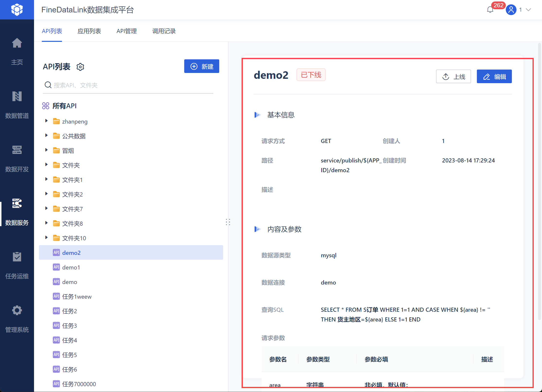Screen dimensions: 542x392
Task: Click the 基本信息 section triangle icon
Action: (257, 115)
